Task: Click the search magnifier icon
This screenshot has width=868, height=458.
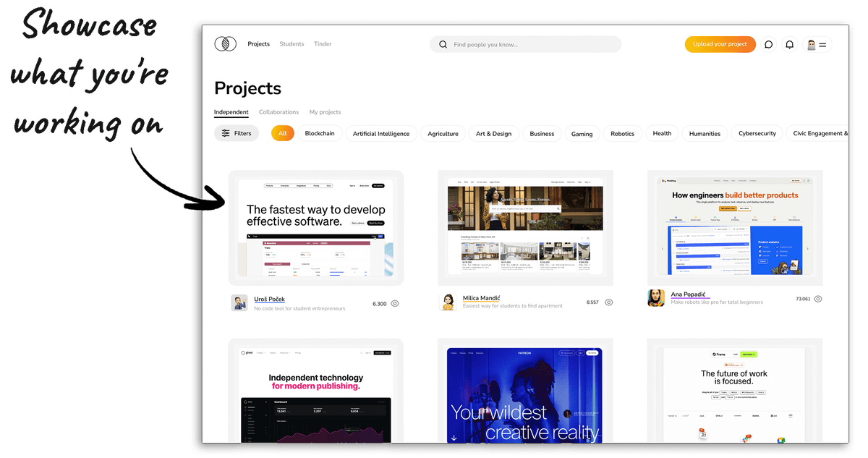Action: pyautogui.click(x=443, y=45)
